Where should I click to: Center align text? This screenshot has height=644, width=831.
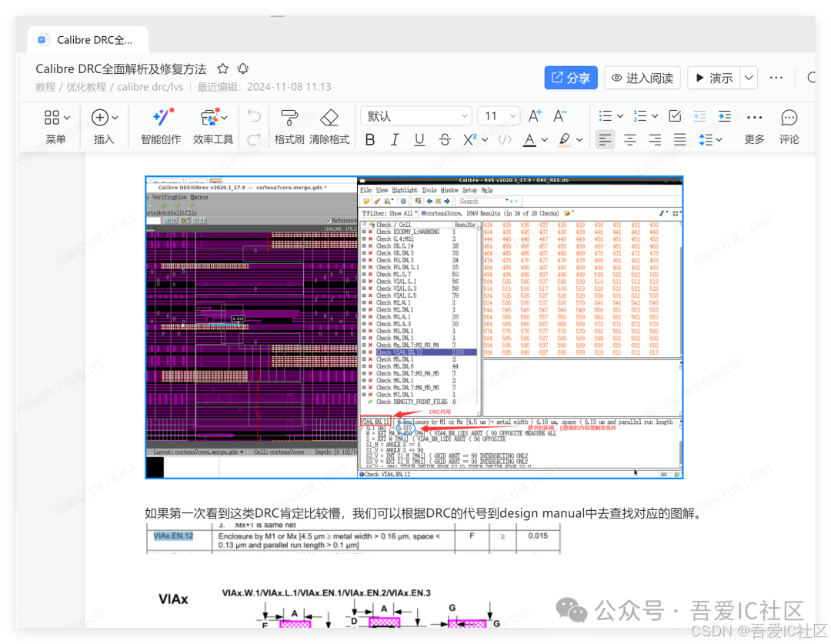pos(629,139)
